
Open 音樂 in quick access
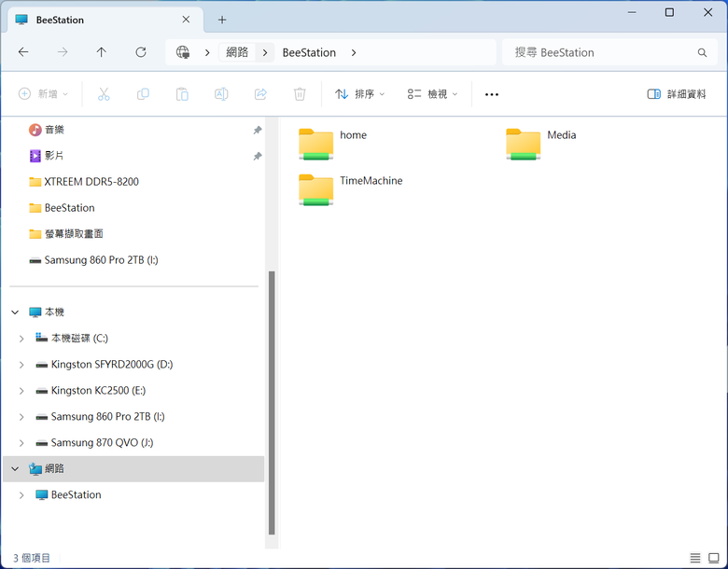(55, 130)
